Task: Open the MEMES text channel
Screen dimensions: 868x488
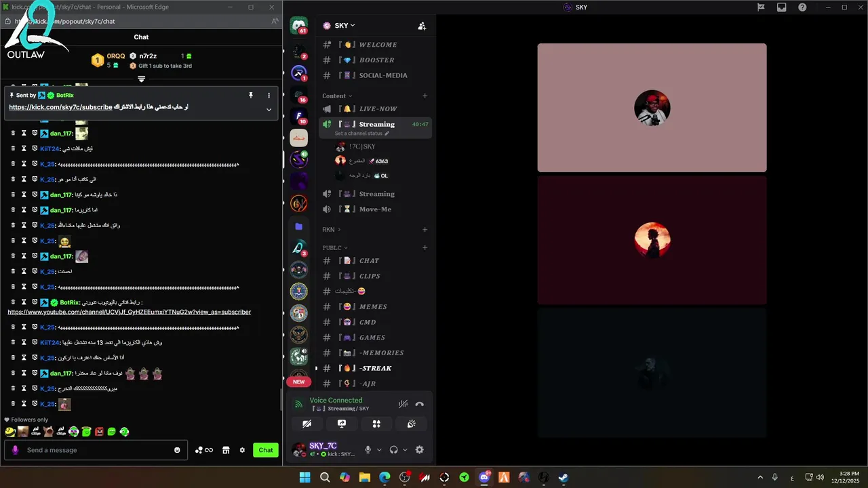Action: 375,307
